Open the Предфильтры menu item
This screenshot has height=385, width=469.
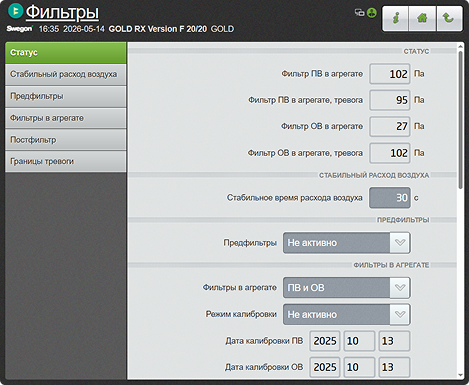coord(66,96)
